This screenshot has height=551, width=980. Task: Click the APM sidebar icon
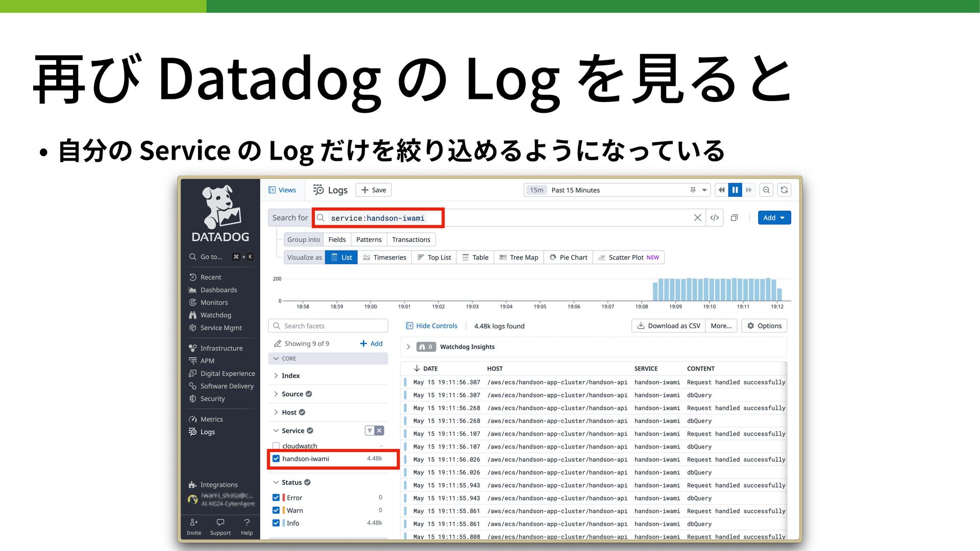(x=192, y=361)
